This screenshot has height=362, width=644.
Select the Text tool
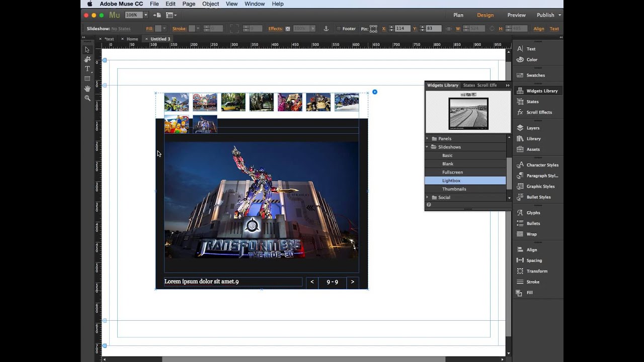coord(87,69)
